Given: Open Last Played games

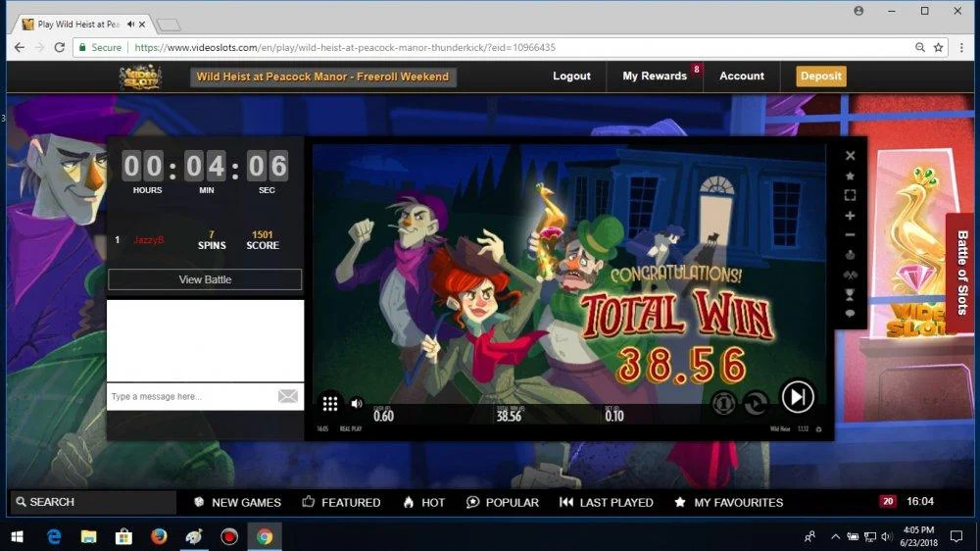Looking at the screenshot, I should 607,502.
